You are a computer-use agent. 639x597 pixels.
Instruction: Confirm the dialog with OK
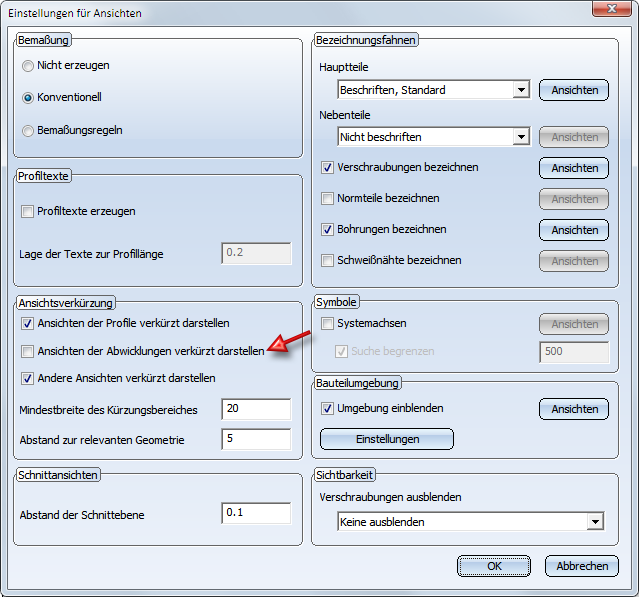tap(494, 566)
